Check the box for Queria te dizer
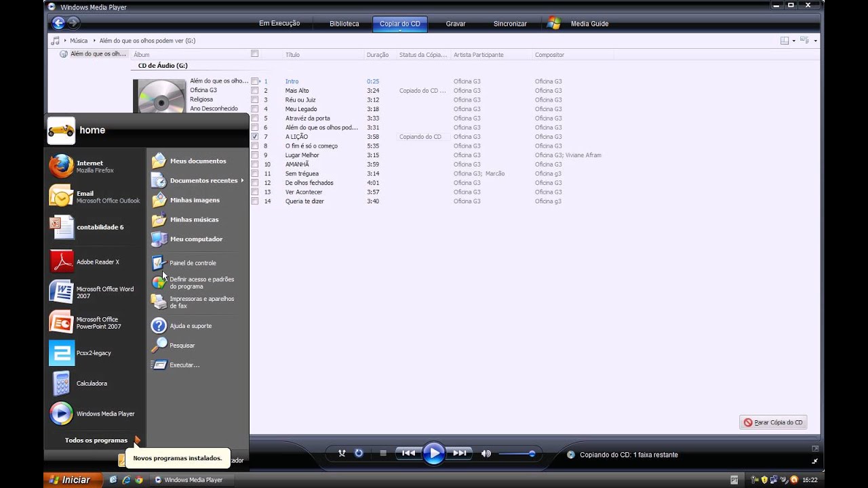This screenshot has height=488, width=868. [255, 201]
